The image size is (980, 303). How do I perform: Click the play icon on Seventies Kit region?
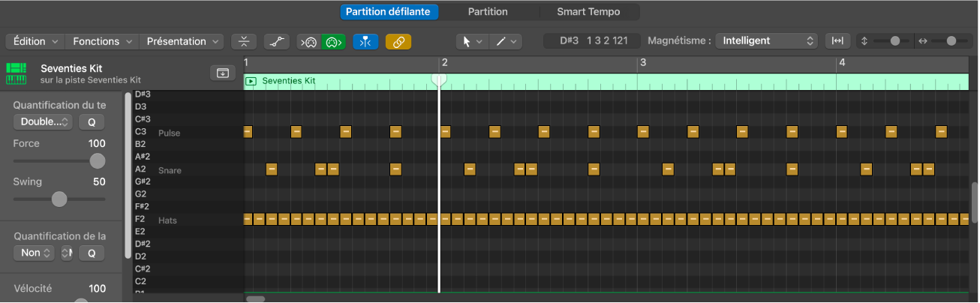(x=252, y=80)
